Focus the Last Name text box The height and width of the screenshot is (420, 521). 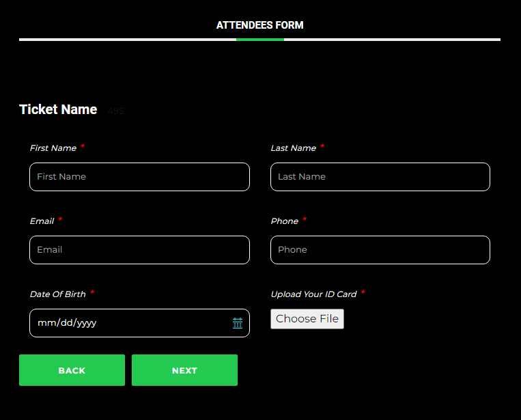[x=380, y=177]
